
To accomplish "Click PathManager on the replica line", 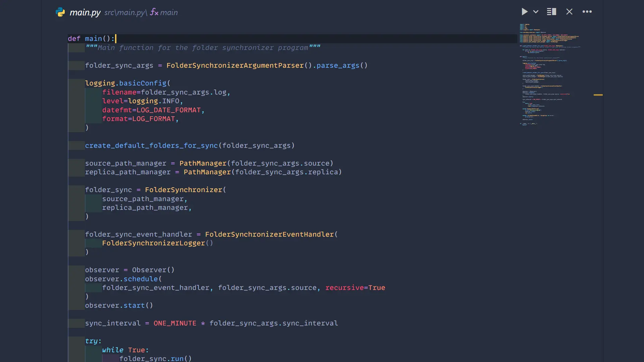I will 207,172.
